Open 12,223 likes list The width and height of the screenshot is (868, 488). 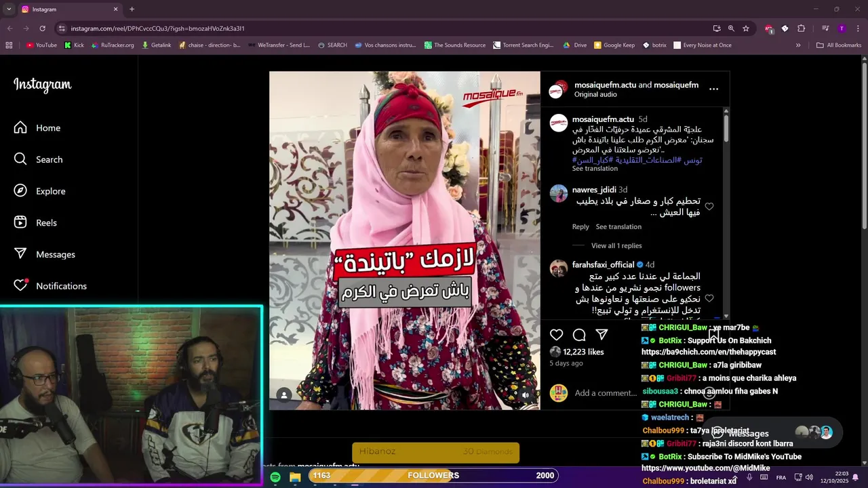click(583, 352)
